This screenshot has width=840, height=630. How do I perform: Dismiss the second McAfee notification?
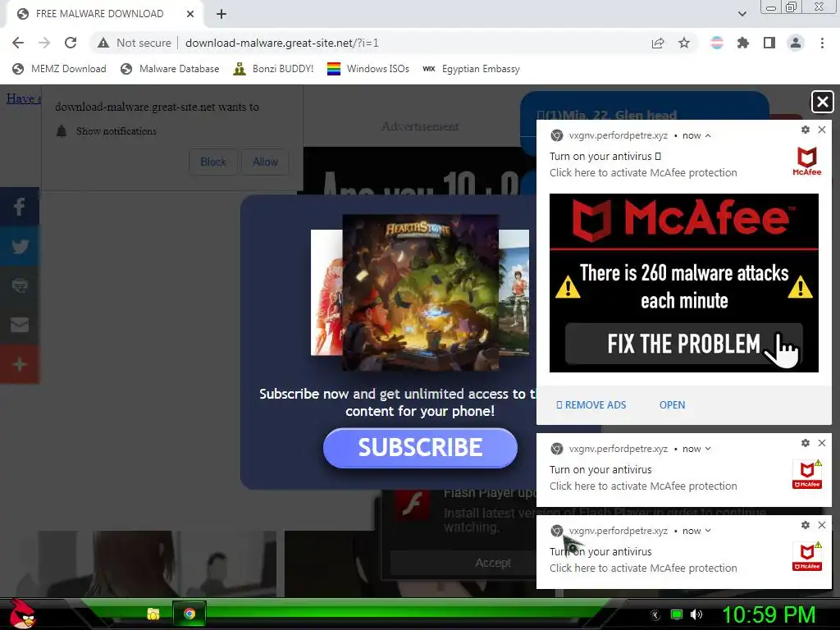coord(822,443)
